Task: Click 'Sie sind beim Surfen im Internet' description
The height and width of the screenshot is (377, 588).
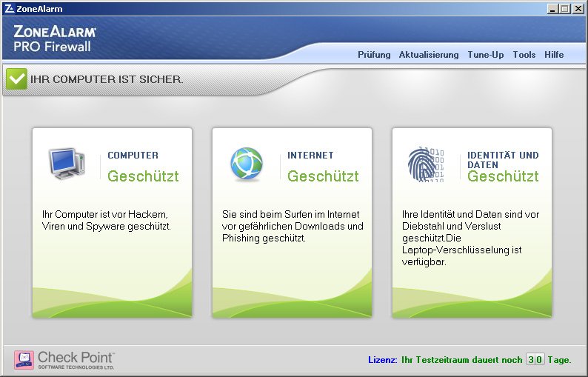Action: point(293,226)
